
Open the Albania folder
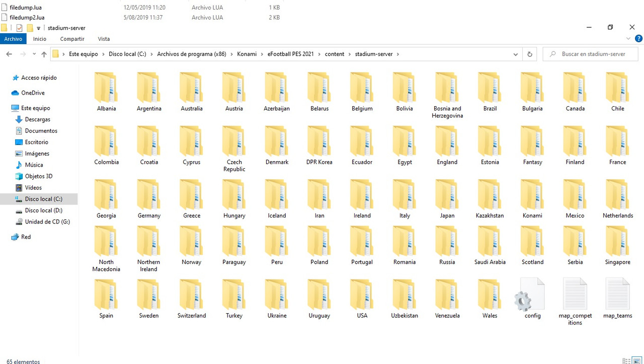click(x=106, y=92)
